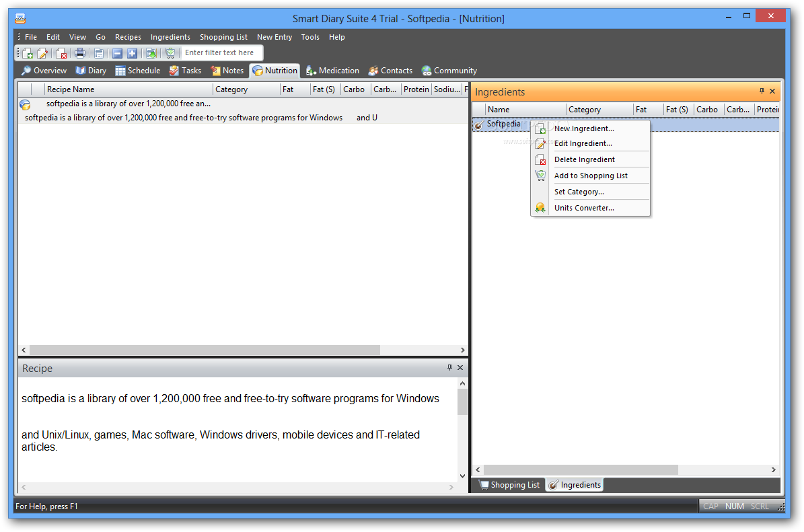Close the Ingredients panel

point(772,91)
